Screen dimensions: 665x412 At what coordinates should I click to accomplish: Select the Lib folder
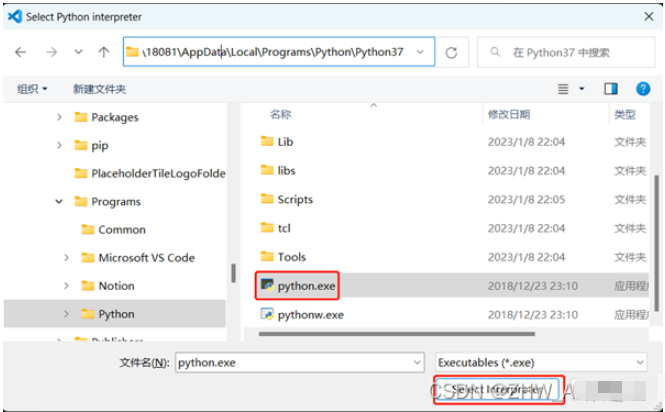click(x=277, y=142)
